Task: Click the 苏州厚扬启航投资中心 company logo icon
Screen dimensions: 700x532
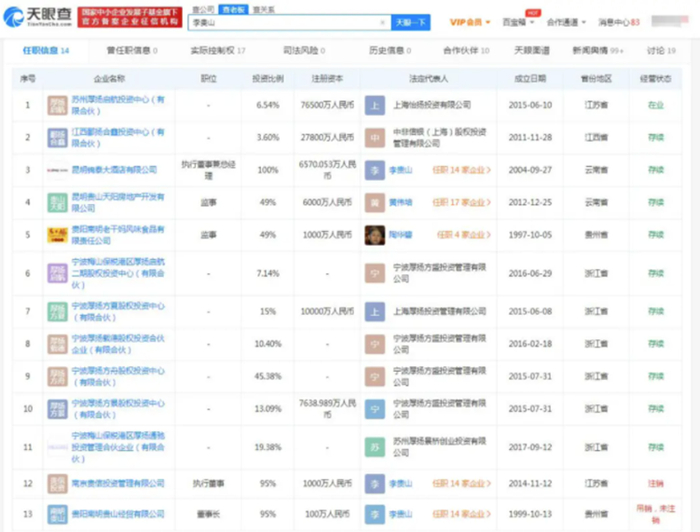Action: (x=58, y=105)
